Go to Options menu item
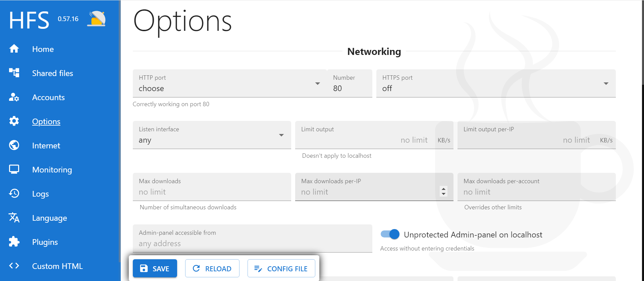This screenshot has width=644, height=281. (x=46, y=121)
